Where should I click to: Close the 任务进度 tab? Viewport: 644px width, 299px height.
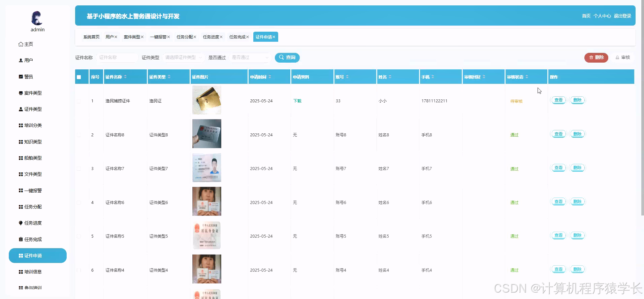pyautogui.click(x=221, y=37)
